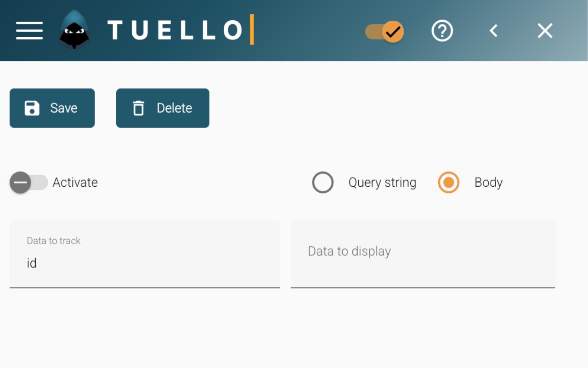Click the floppy disk icon in Save
Viewport: 588px width, 368px height.
click(32, 108)
